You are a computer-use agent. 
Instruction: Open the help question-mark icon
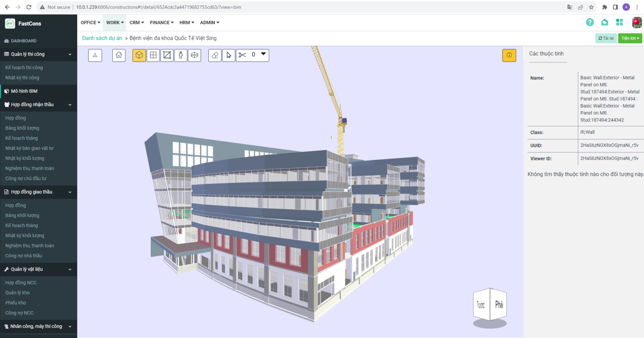(x=590, y=22)
